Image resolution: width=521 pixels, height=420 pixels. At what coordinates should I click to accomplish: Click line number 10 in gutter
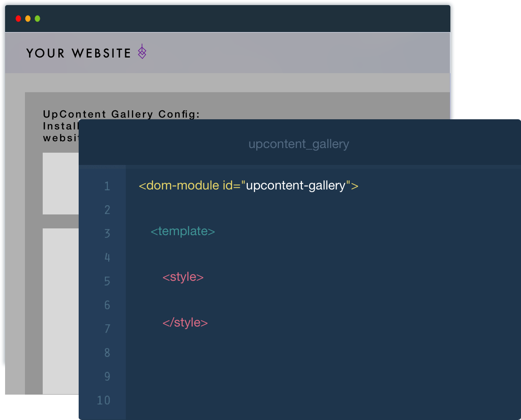pos(104,400)
